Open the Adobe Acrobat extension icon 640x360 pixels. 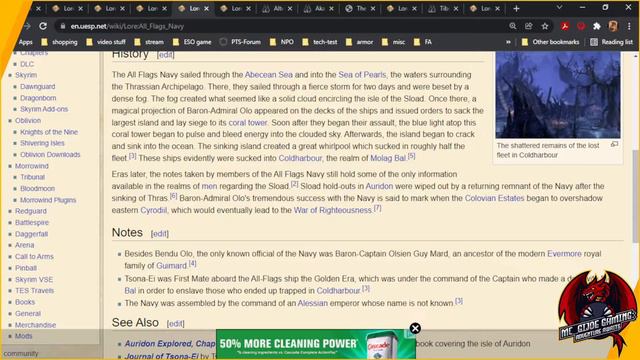coord(565,26)
